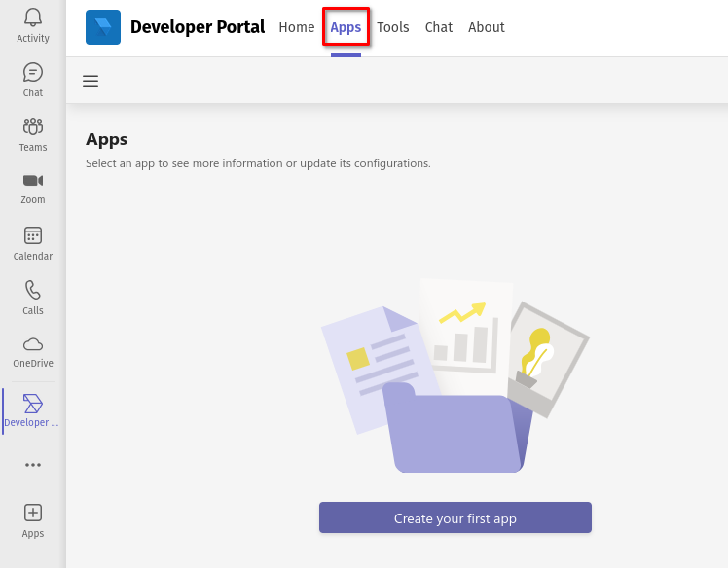Open Chat in the left sidebar
728x568 pixels.
point(33,73)
